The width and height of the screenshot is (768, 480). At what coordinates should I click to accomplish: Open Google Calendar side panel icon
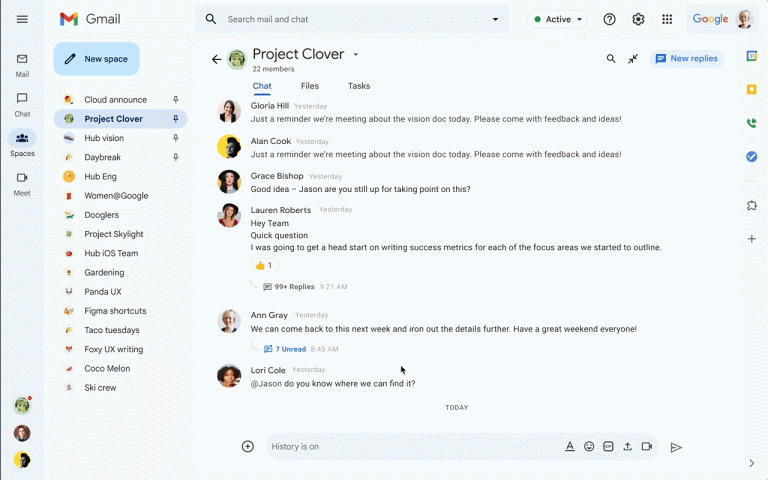pos(751,56)
